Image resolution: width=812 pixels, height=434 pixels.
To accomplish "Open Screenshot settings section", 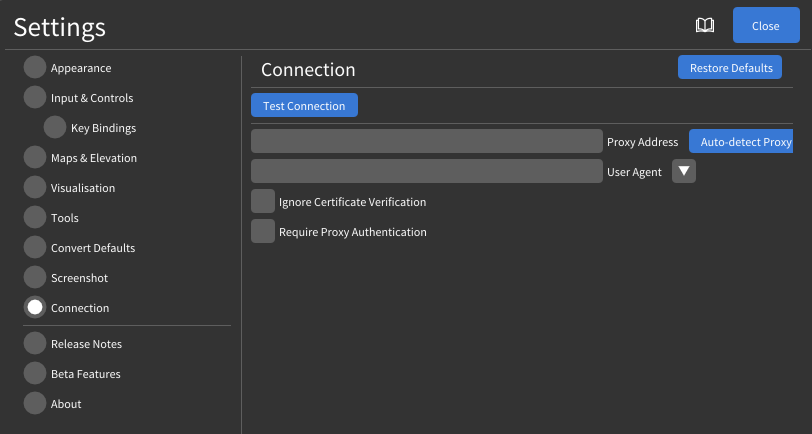I will point(79,278).
